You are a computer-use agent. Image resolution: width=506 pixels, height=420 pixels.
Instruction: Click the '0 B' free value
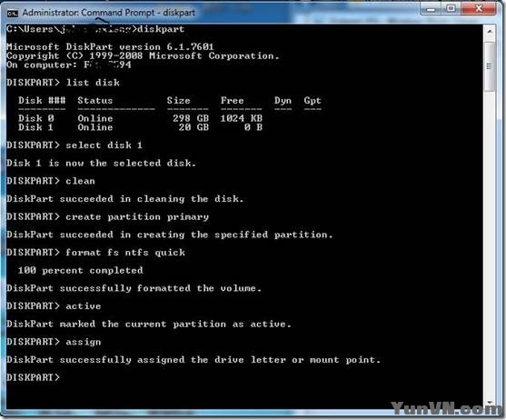point(253,127)
